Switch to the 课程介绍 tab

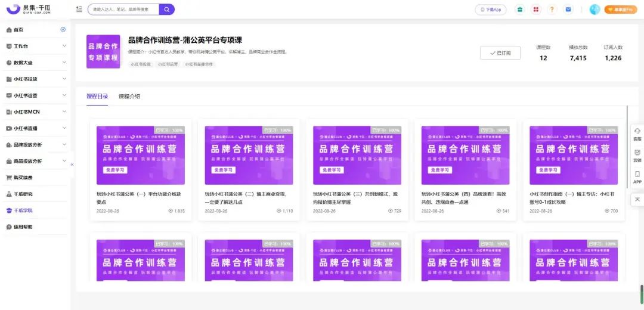pyautogui.click(x=129, y=97)
